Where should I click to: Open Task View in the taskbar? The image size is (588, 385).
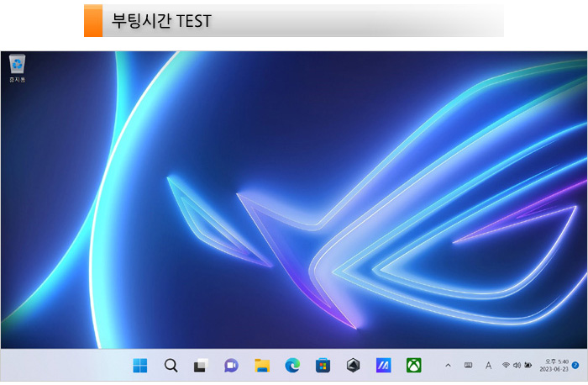201,365
